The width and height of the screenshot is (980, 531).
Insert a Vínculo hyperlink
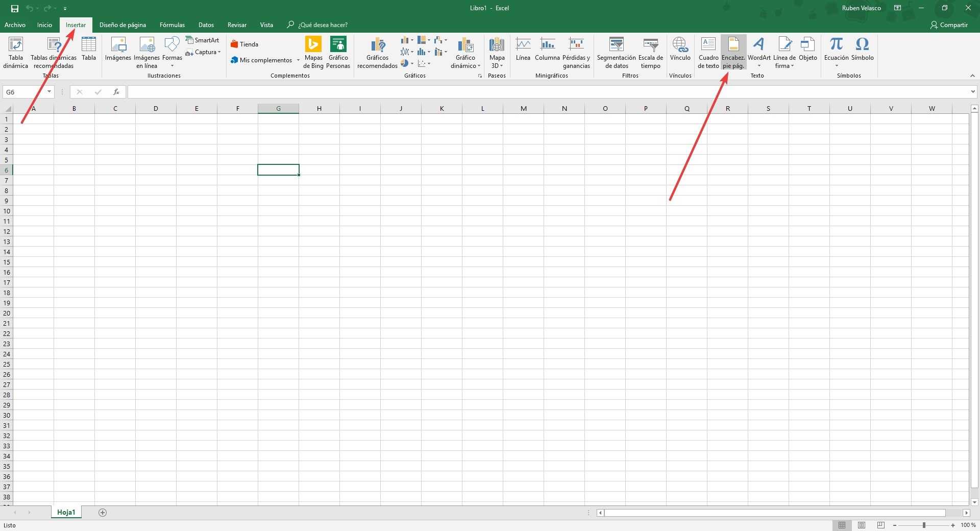click(x=680, y=49)
